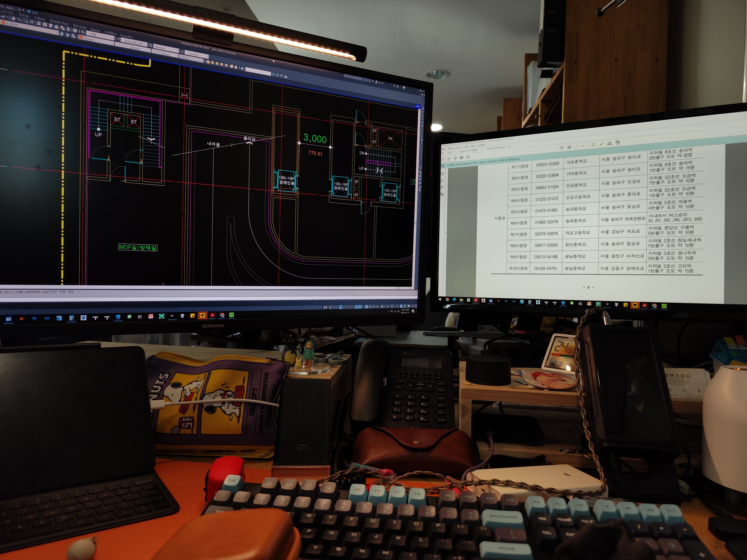Print the PDF document
The image size is (747, 560).
(x=462, y=158)
